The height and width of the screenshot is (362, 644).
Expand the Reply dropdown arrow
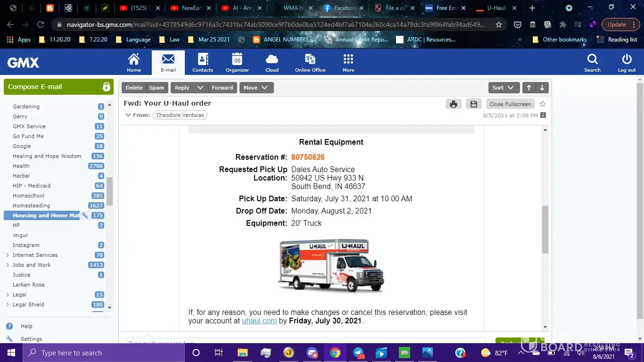tap(200, 88)
